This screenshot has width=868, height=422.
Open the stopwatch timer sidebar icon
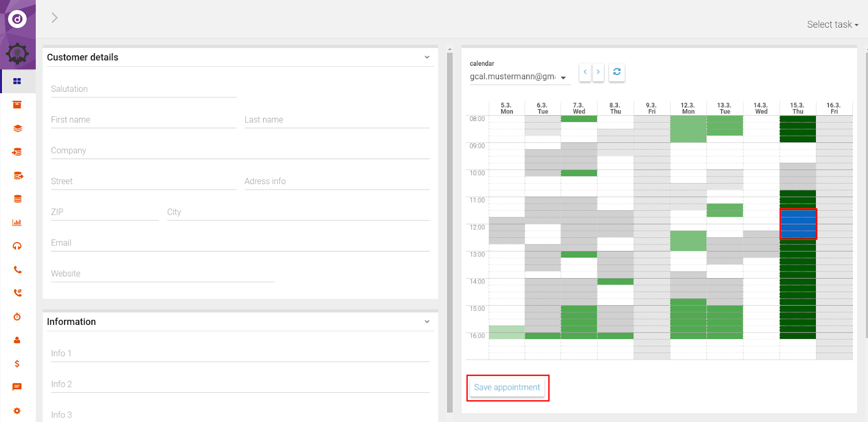(x=17, y=317)
